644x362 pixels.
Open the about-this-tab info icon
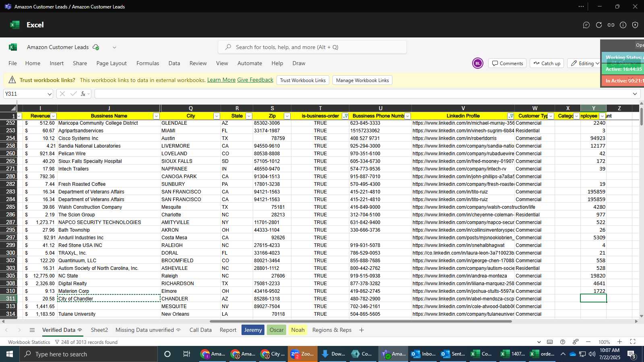click(623, 25)
